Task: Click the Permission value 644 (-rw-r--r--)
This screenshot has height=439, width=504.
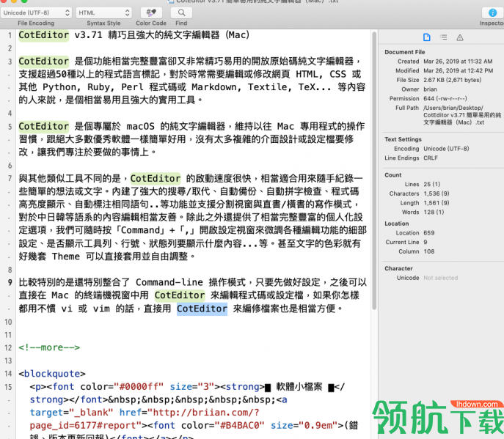Action: [x=445, y=99]
